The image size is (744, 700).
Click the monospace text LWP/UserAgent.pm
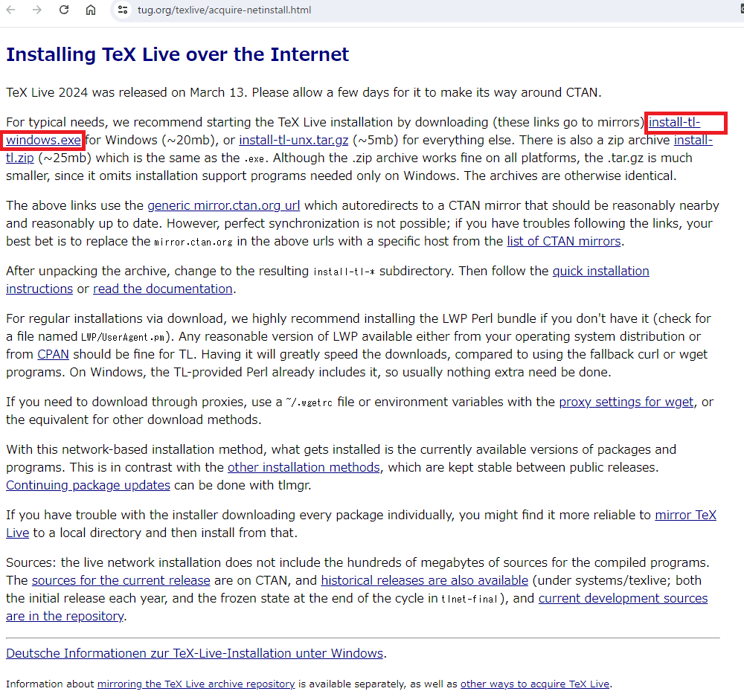[123, 338]
